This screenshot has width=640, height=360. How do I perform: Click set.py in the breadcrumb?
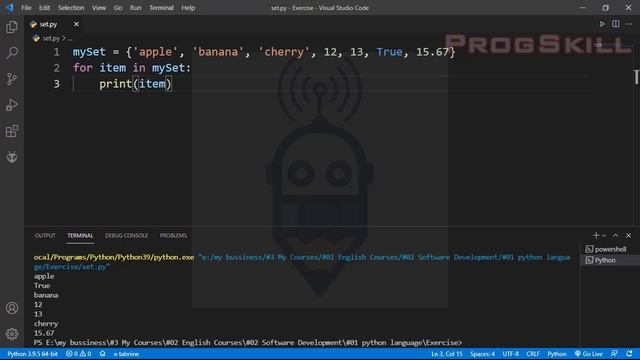[51, 38]
